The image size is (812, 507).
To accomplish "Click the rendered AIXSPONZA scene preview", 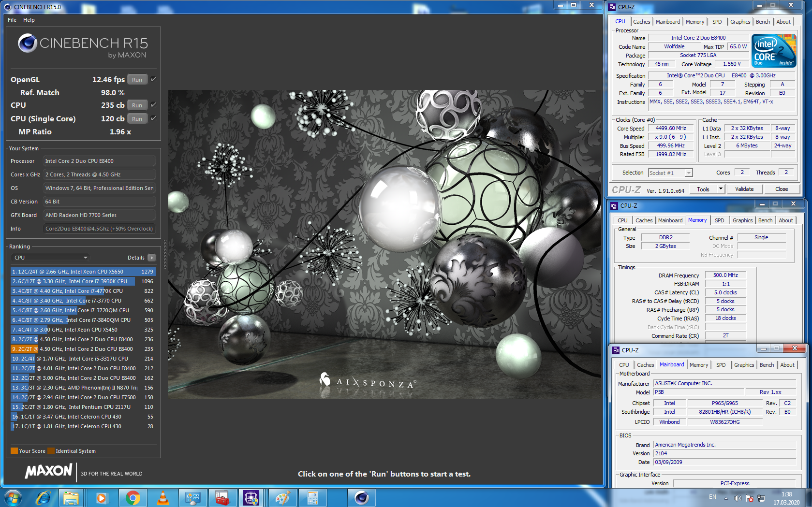I will point(385,245).
